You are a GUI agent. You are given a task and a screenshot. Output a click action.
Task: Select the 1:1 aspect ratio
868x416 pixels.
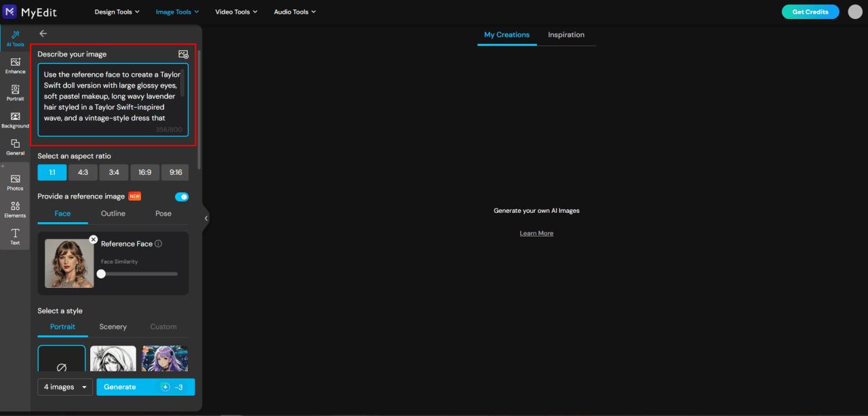tap(52, 172)
